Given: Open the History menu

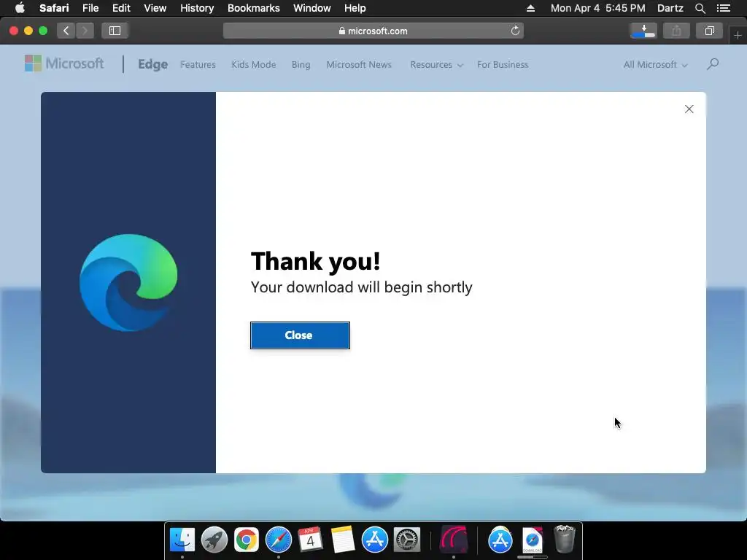Looking at the screenshot, I should tap(197, 8).
